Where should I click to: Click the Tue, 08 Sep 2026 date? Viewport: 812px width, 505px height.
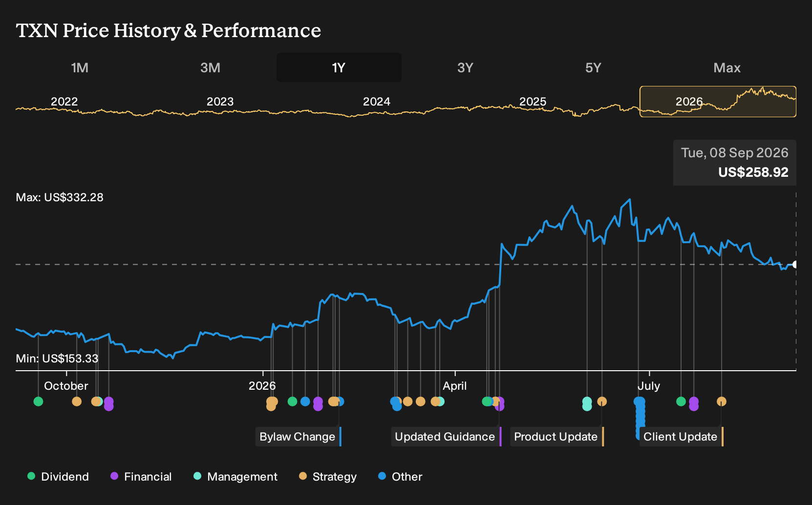pos(735,153)
